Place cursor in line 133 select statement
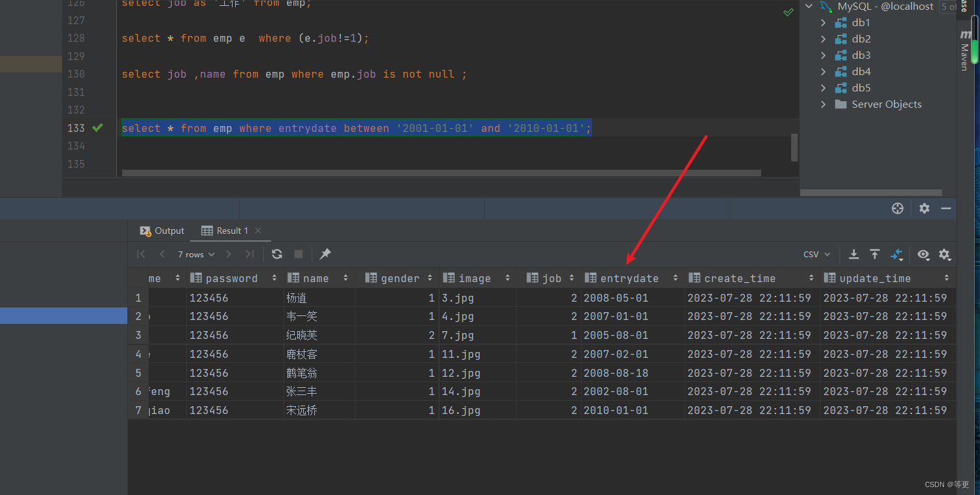 pos(356,128)
